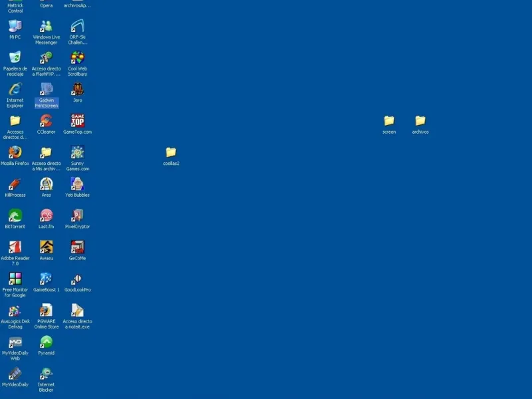The height and width of the screenshot is (399, 532).
Task: Select the Jero desktop shortcut
Action: tap(77, 89)
